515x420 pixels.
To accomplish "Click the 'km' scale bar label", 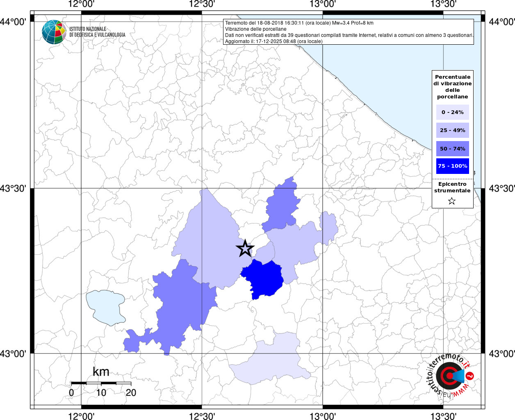I will click(101, 372).
